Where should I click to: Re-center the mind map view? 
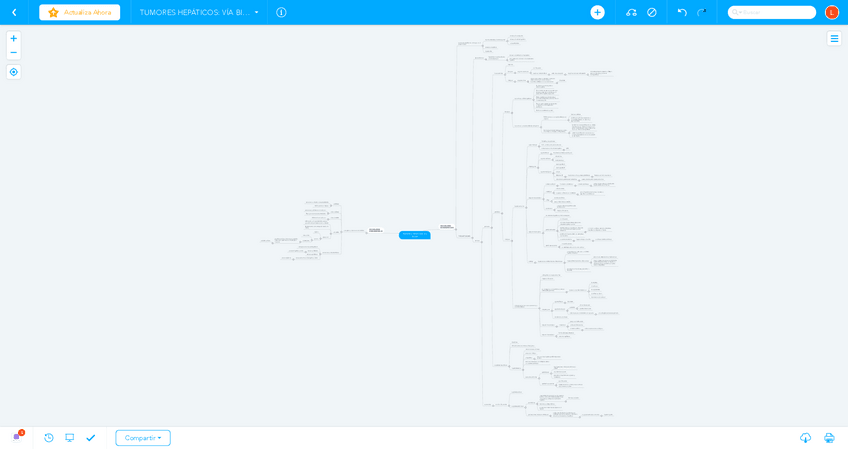click(13, 72)
